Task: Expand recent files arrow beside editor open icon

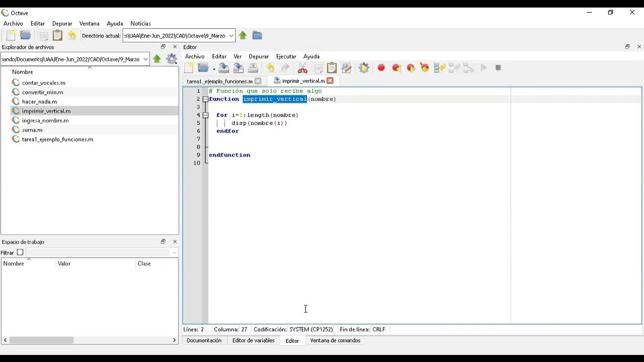Action: (x=214, y=69)
